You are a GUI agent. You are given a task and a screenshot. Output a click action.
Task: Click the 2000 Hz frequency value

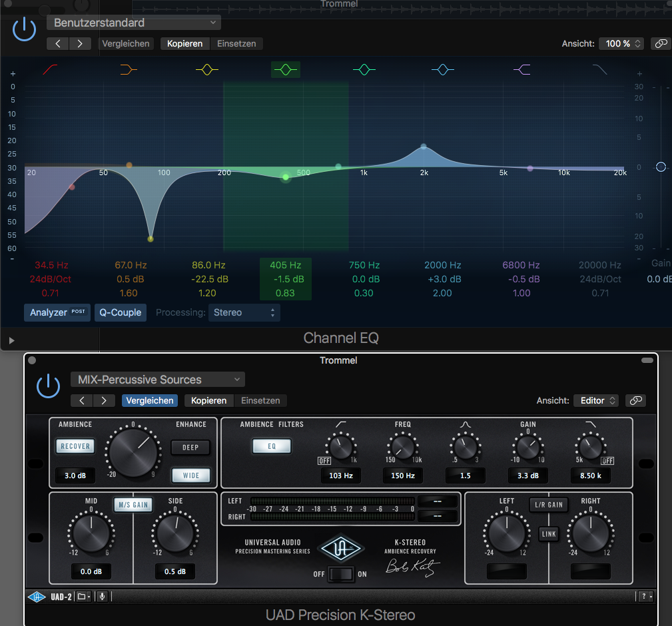click(x=443, y=265)
